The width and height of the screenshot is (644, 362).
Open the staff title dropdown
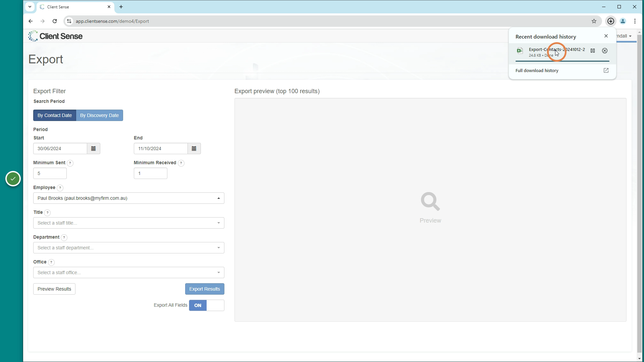129,223
